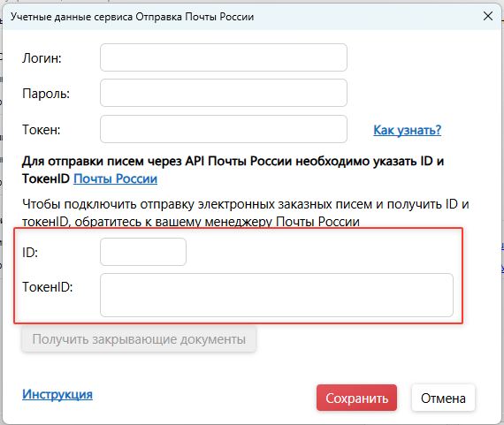
Task: Click the Логин input field
Action: point(224,57)
